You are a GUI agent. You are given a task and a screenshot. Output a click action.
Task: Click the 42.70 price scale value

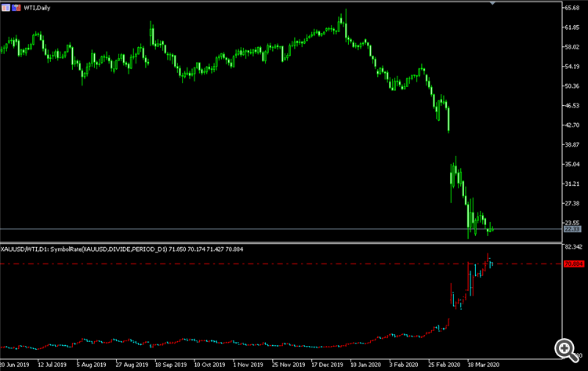pos(572,125)
